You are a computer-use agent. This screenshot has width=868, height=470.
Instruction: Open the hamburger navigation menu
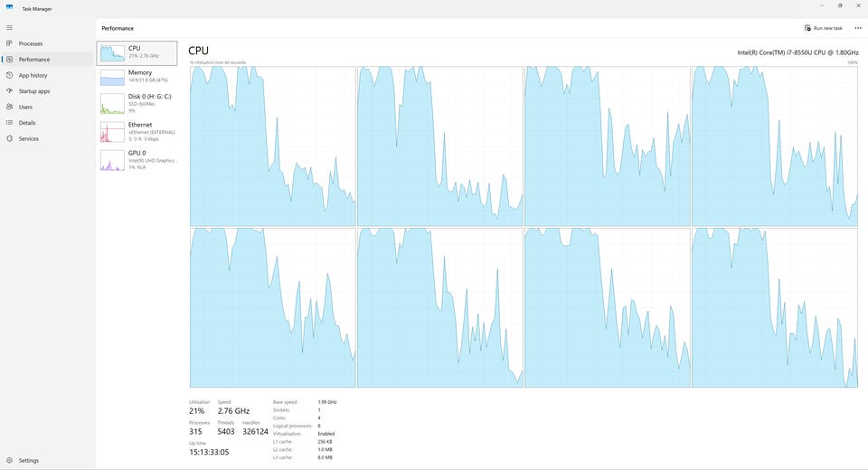pyautogui.click(x=9, y=28)
